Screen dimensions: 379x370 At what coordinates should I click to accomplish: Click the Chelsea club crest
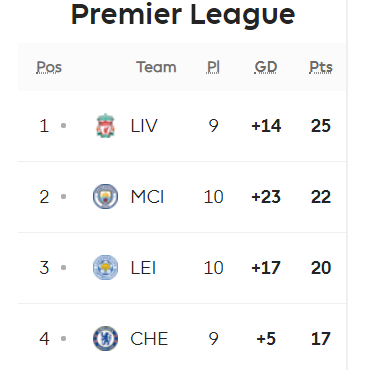[x=105, y=339]
